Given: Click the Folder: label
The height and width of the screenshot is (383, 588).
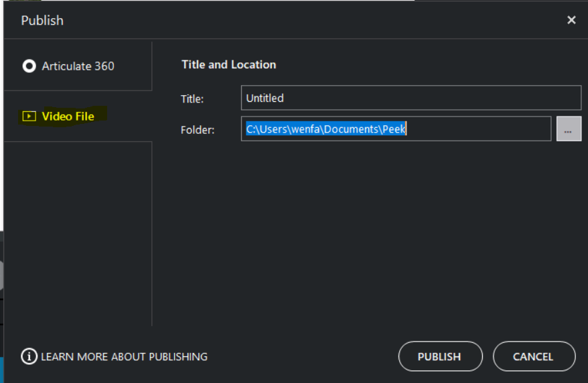Looking at the screenshot, I should pyautogui.click(x=198, y=130).
